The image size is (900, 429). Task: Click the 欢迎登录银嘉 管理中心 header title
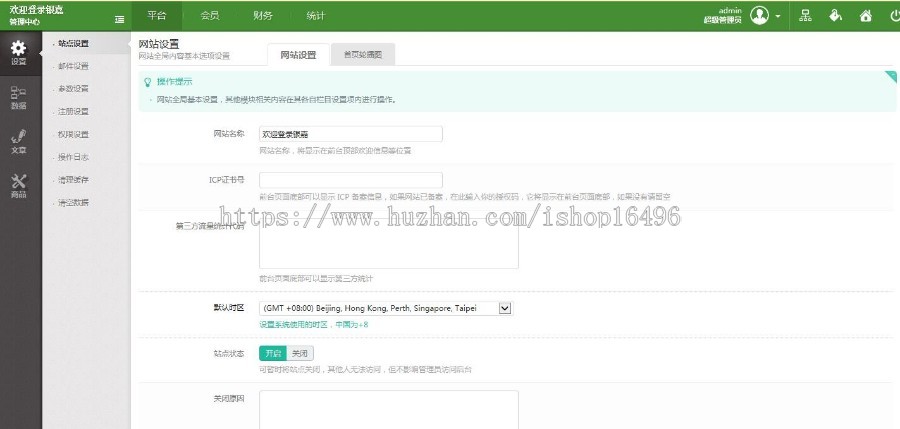click(37, 16)
